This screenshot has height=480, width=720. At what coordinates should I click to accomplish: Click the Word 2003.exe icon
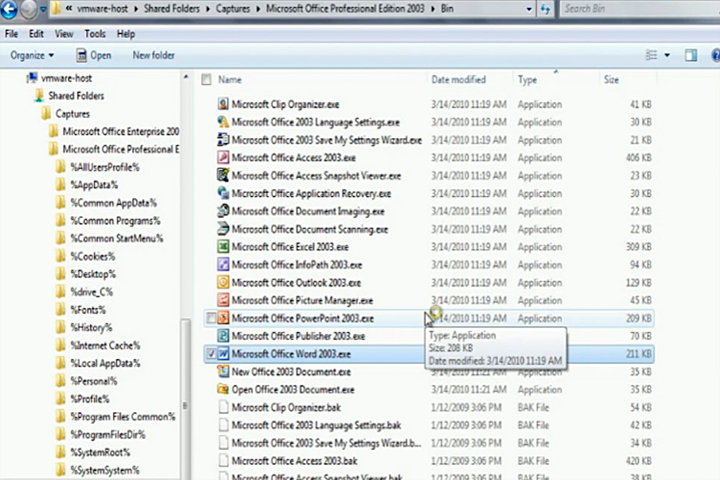point(223,354)
